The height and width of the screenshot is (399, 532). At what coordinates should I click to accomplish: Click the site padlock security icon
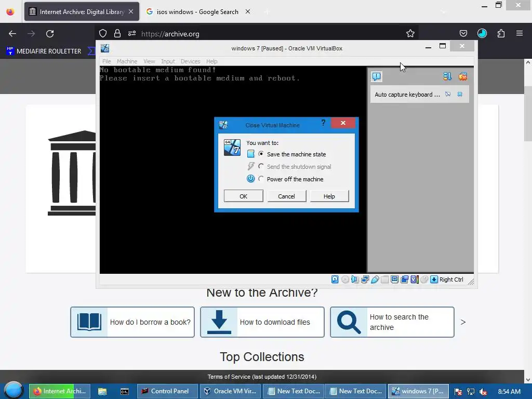pos(117,33)
